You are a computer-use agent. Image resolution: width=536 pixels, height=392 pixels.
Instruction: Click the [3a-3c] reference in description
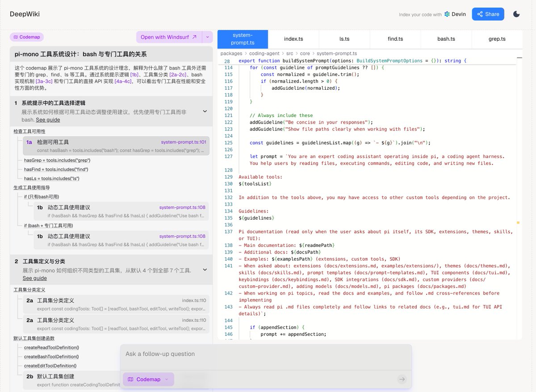click(44, 81)
